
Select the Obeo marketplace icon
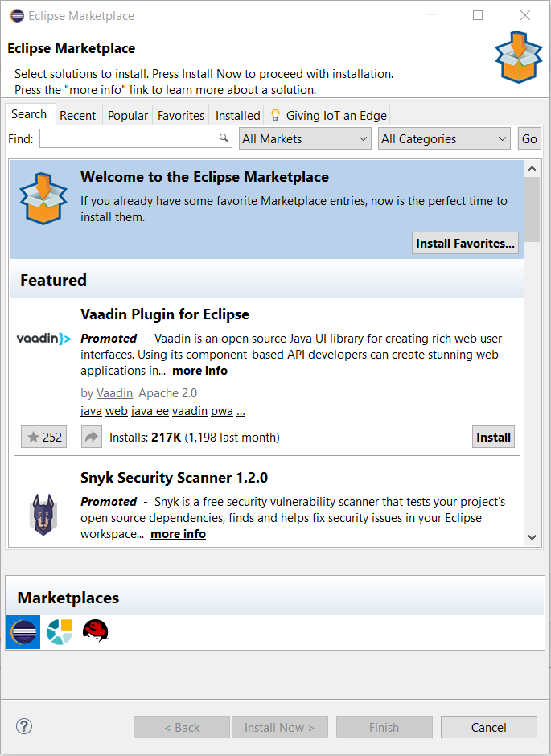pos(59,632)
